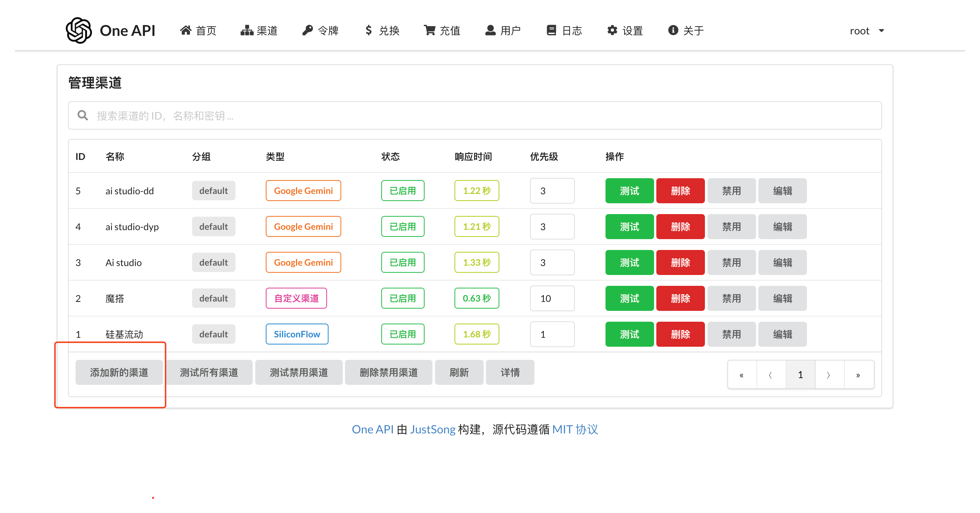Jump to last page double chevron
The width and height of the screenshot is (980, 513).
point(858,375)
